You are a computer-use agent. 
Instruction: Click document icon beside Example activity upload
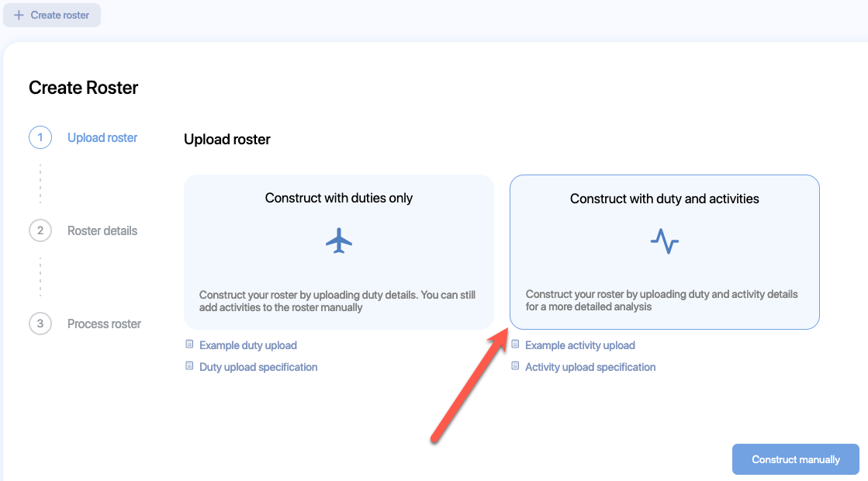click(515, 344)
